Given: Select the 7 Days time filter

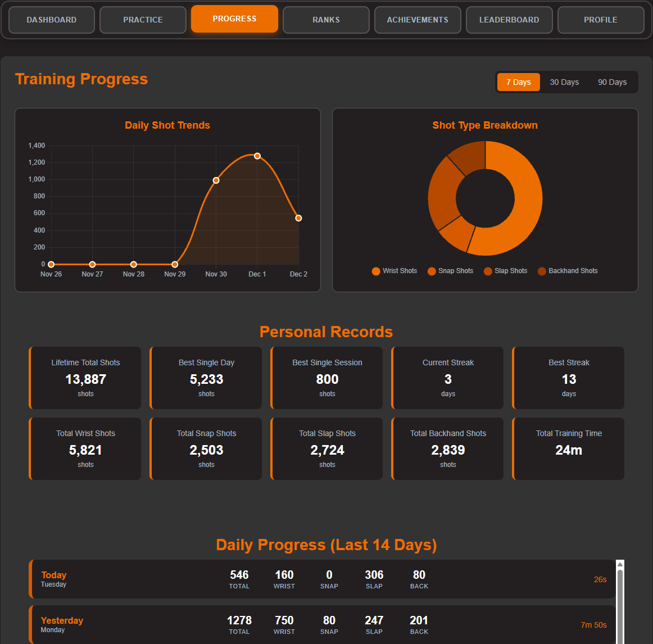Looking at the screenshot, I should [x=518, y=81].
